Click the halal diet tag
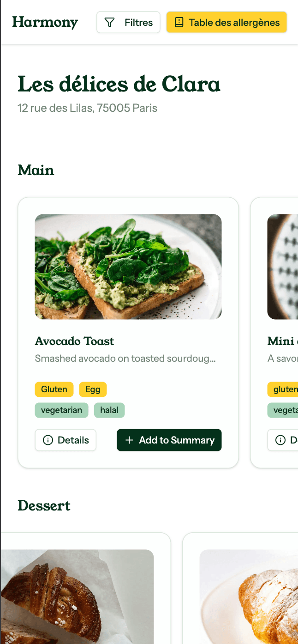Viewport: 298px width, 644px height. pyautogui.click(x=109, y=410)
